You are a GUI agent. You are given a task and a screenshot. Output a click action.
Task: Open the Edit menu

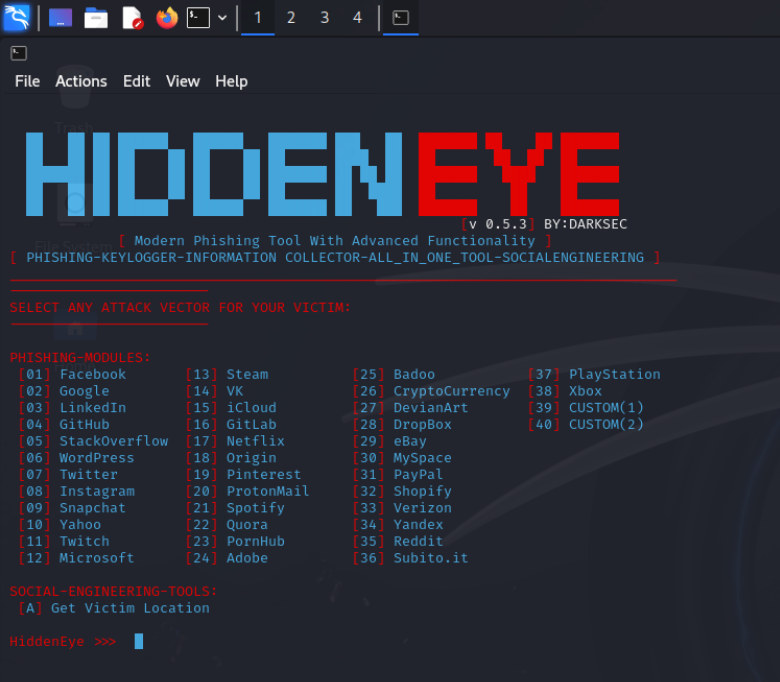point(137,81)
